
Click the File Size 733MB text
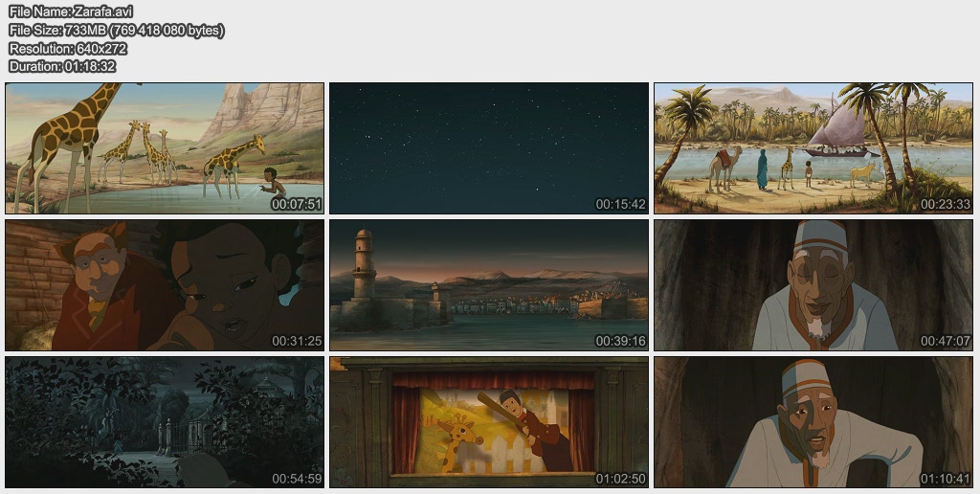[116, 31]
